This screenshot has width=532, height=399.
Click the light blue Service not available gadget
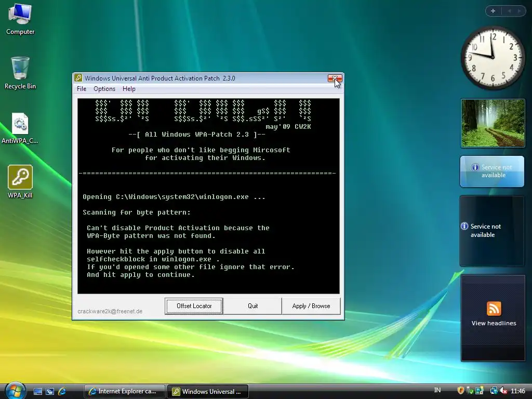pos(492,171)
